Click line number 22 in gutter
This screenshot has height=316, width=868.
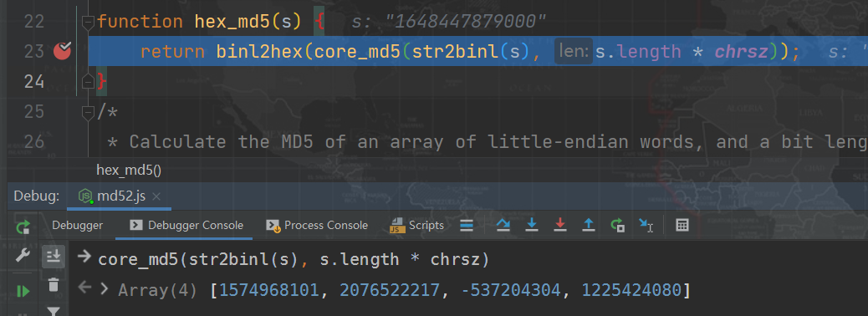[34, 22]
